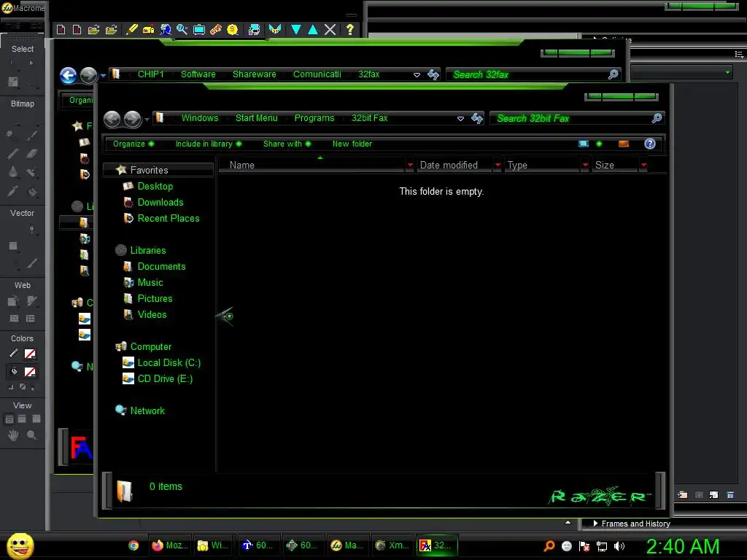Expand the 32fax window address bar dropdown
The height and width of the screenshot is (560, 747).
coord(417,75)
